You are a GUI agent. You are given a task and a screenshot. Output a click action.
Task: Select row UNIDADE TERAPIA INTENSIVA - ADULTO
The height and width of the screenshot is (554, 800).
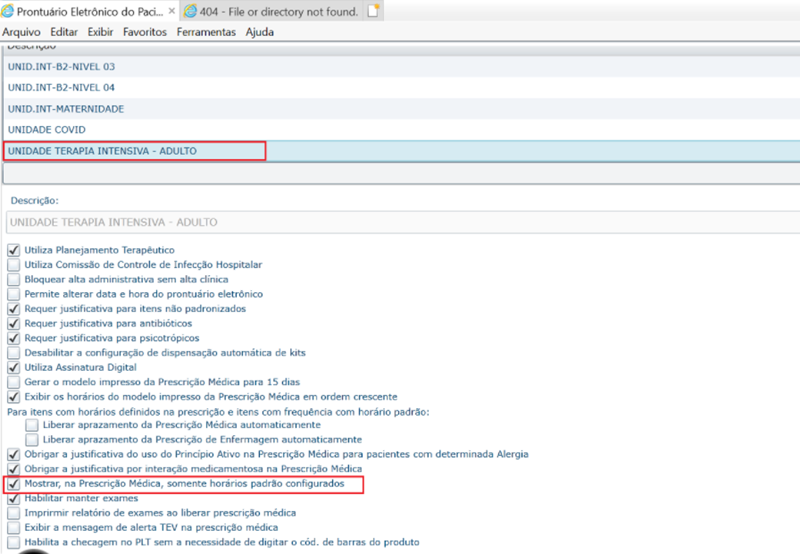pyautogui.click(x=402, y=151)
